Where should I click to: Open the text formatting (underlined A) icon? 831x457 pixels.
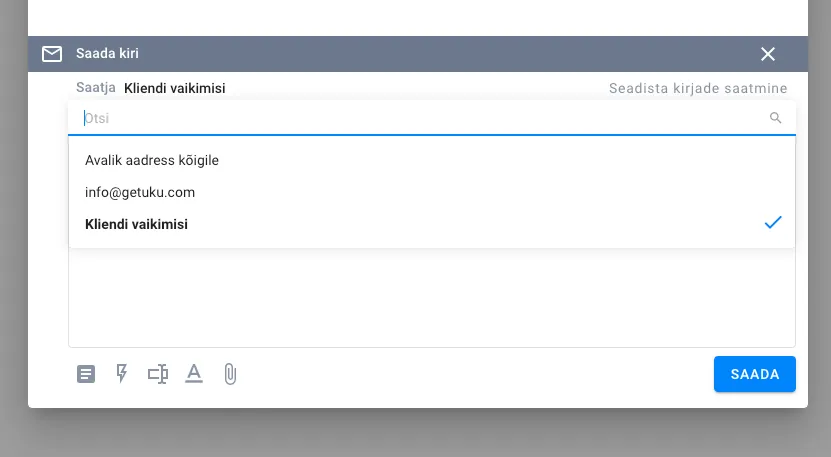click(x=194, y=374)
